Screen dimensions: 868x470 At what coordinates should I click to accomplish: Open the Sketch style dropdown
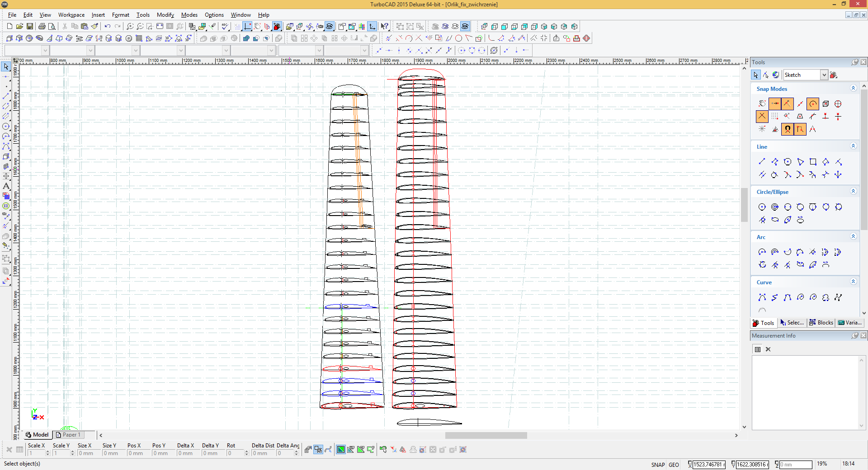(x=824, y=75)
